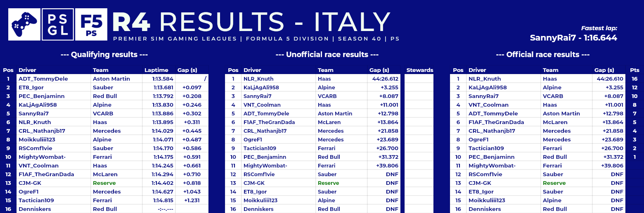The width and height of the screenshot is (644, 213).
Task: Click the Stewards column header
Action: click(420, 70)
